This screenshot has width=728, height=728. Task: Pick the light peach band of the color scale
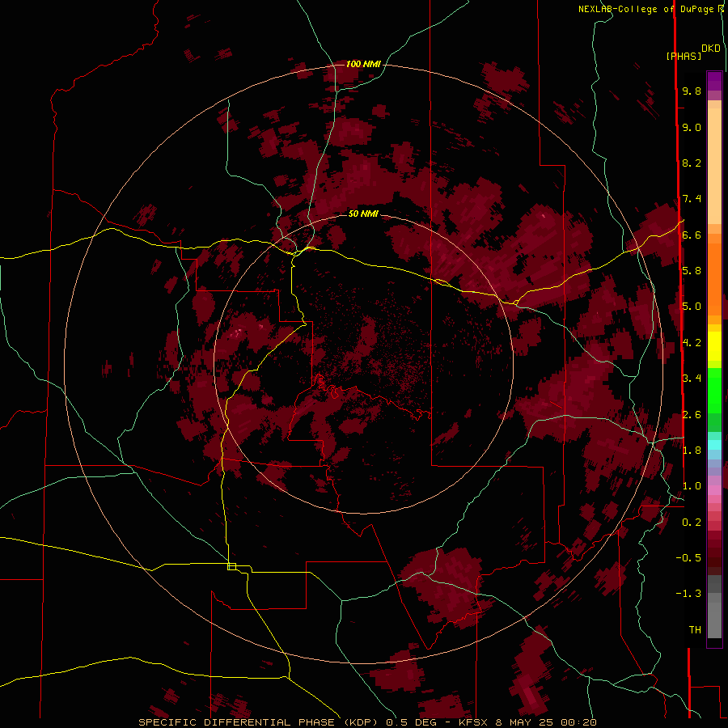pyautogui.click(x=714, y=166)
